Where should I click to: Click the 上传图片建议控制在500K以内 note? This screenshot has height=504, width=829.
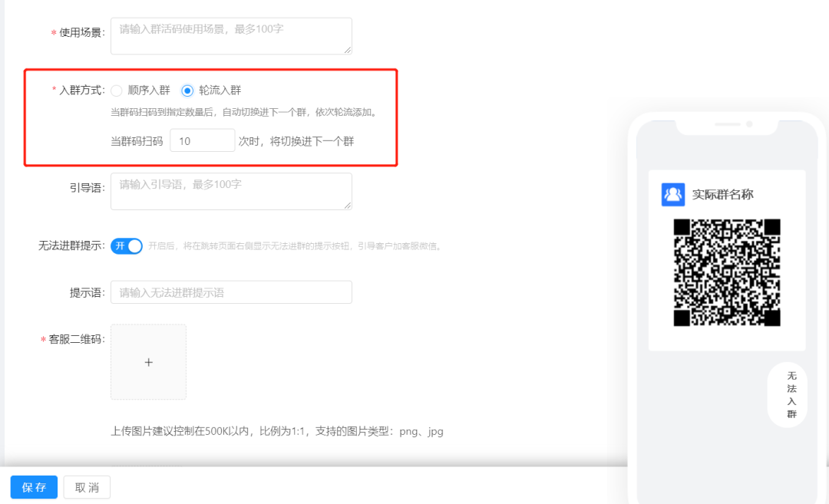(277, 432)
